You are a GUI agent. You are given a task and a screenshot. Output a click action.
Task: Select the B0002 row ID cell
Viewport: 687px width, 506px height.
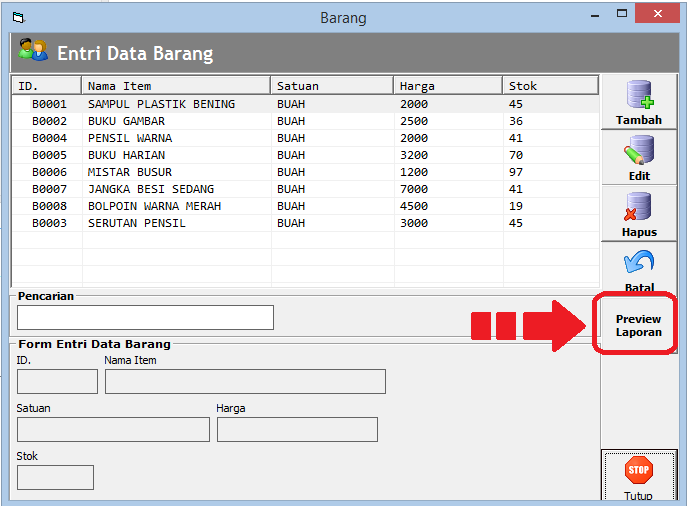50,121
